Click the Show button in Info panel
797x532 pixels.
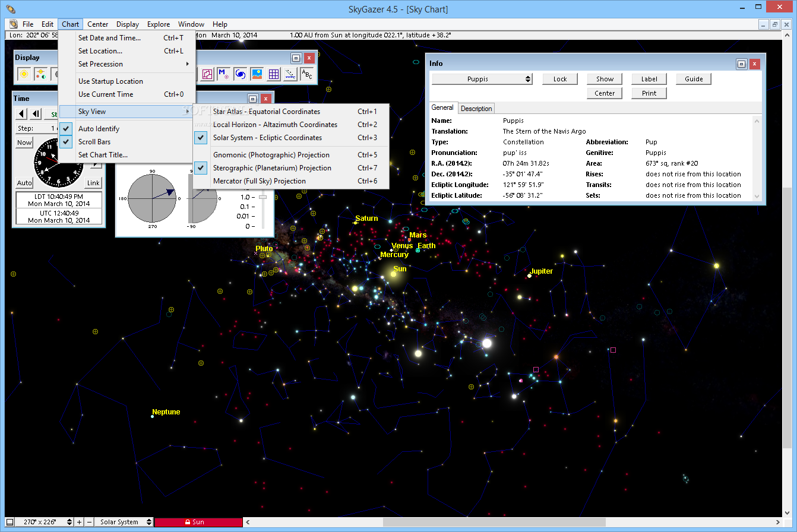click(605, 79)
